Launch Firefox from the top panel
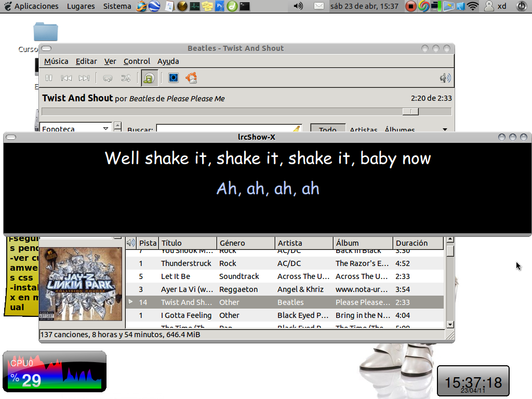 [x=141, y=6]
